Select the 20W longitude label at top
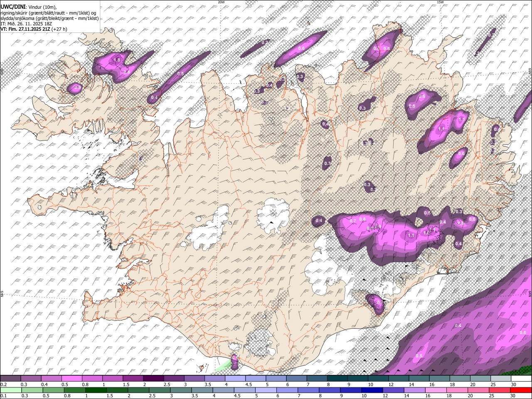Image resolution: width=532 pixels, height=399 pixels. click(x=221, y=2)
